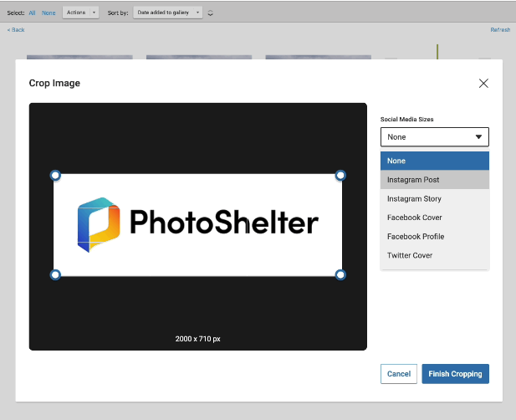Click top-right crop handle

(x=340, y=176)
